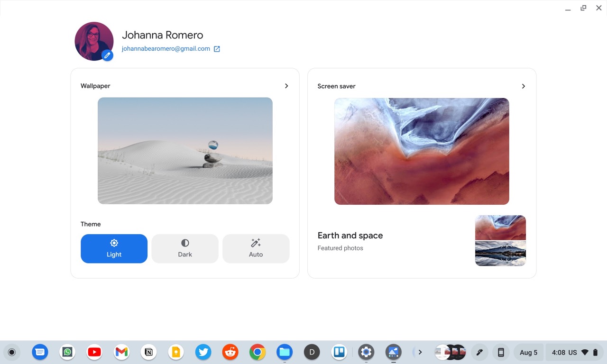Launch Notion from the shelf

click(x=149, y=352)
